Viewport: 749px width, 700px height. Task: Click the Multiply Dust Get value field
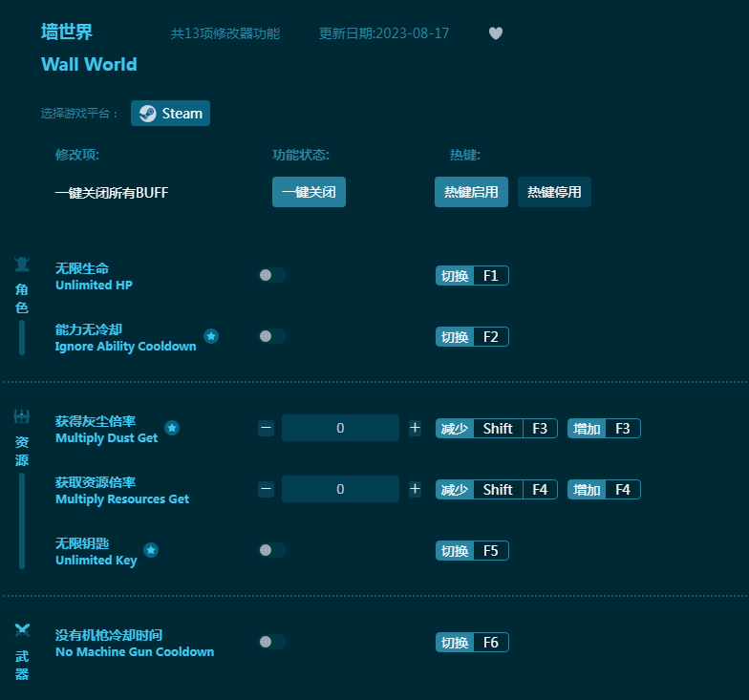(x=340, y=428)
